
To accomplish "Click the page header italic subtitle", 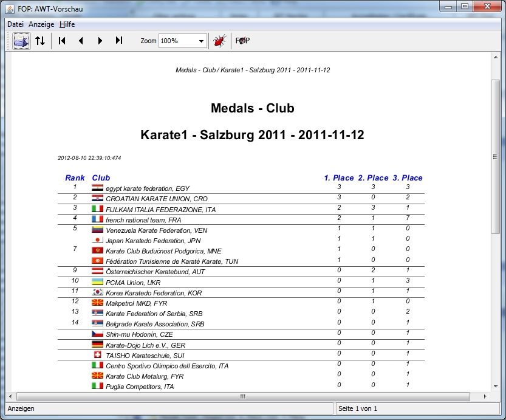I will click(253, 70).
